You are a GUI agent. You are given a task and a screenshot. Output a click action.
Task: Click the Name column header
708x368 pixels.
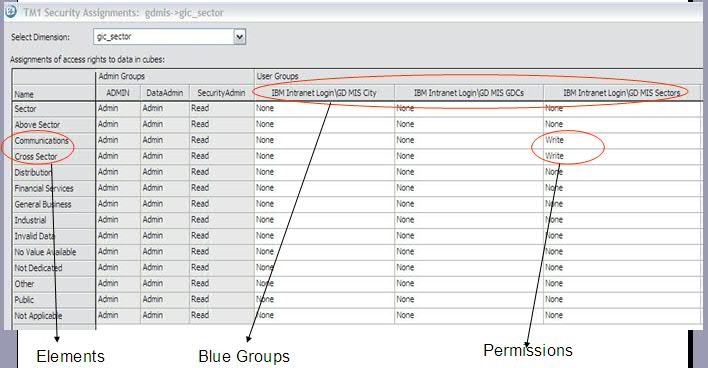[54, 94]
